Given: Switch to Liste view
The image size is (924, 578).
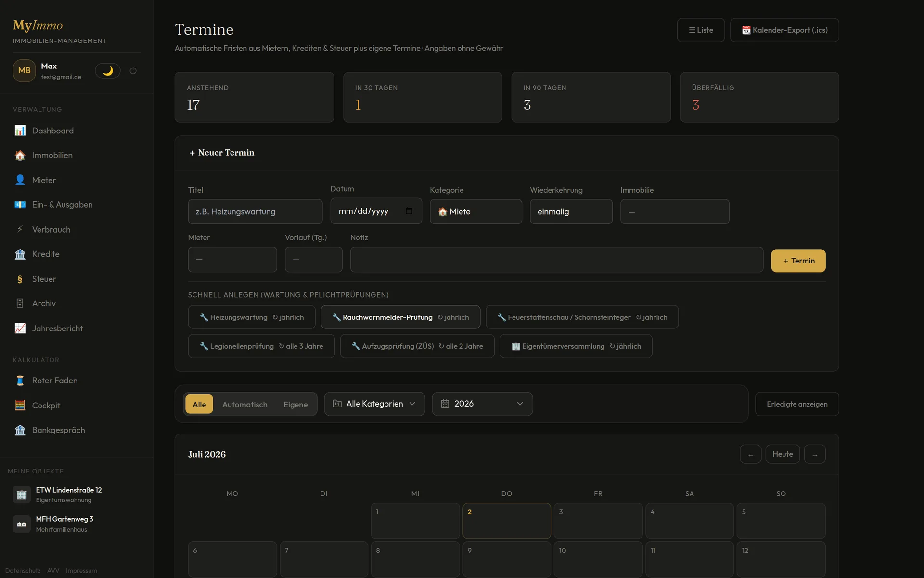Looking at the screenshot, I should pyautogui.click(x=701, y=30).
